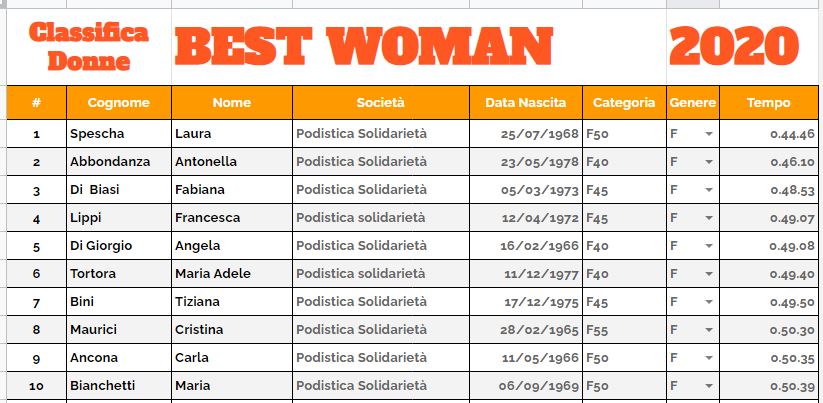Open Genere dropdown for Di Biasi

[x=709, y=190]
